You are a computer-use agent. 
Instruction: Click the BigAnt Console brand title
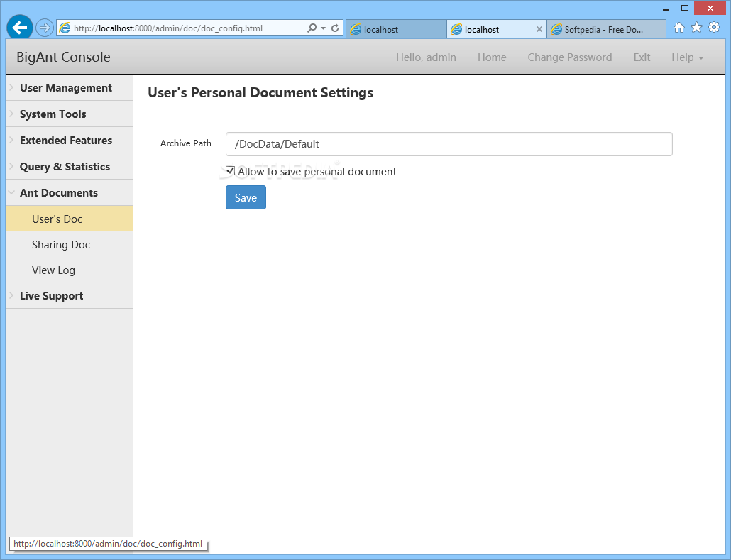click(x=63, y=57)
